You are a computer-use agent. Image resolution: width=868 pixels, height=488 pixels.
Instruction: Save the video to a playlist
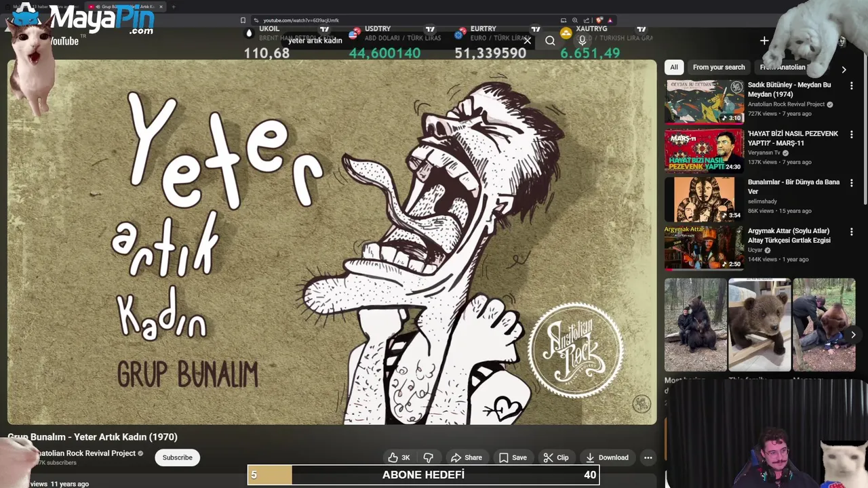click(x=513, y=457)
